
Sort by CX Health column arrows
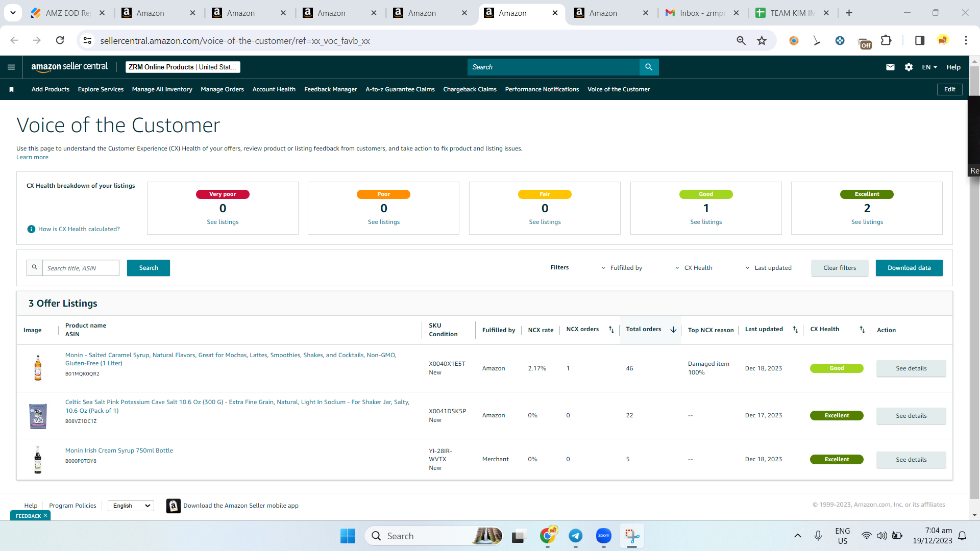pos(862,330)
